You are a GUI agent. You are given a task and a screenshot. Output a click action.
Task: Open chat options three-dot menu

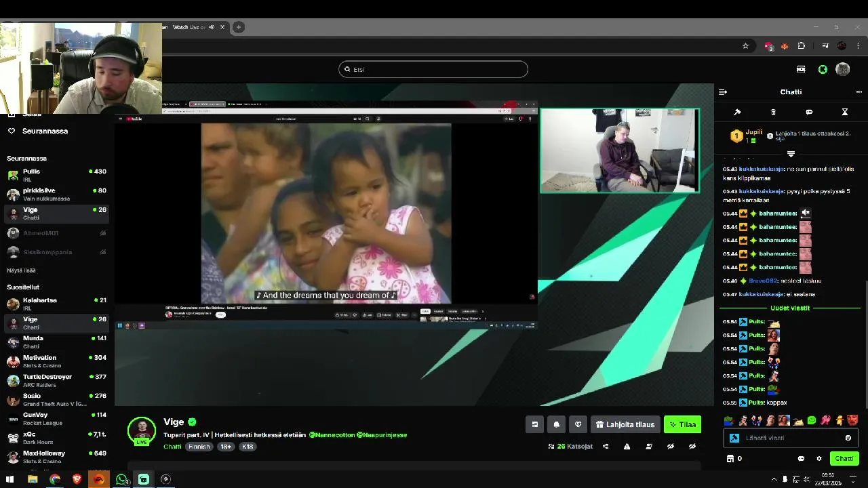(859, 92)
